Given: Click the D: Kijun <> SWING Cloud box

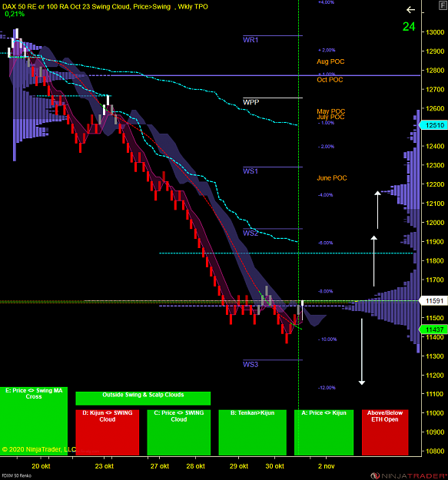Looking at the screenshot, I should click(107, 432).
